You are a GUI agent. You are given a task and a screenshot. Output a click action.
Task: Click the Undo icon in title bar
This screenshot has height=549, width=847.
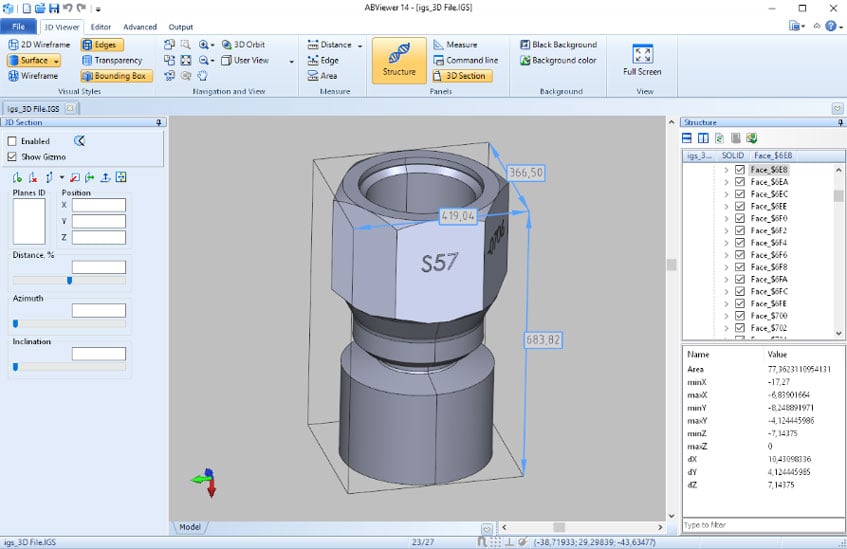(x=68, y=8)
